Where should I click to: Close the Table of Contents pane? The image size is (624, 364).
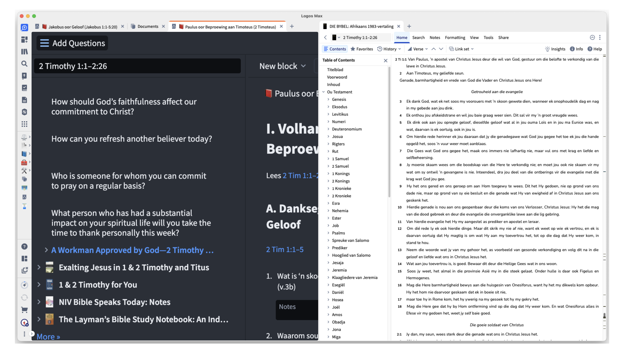pos(386,61)
